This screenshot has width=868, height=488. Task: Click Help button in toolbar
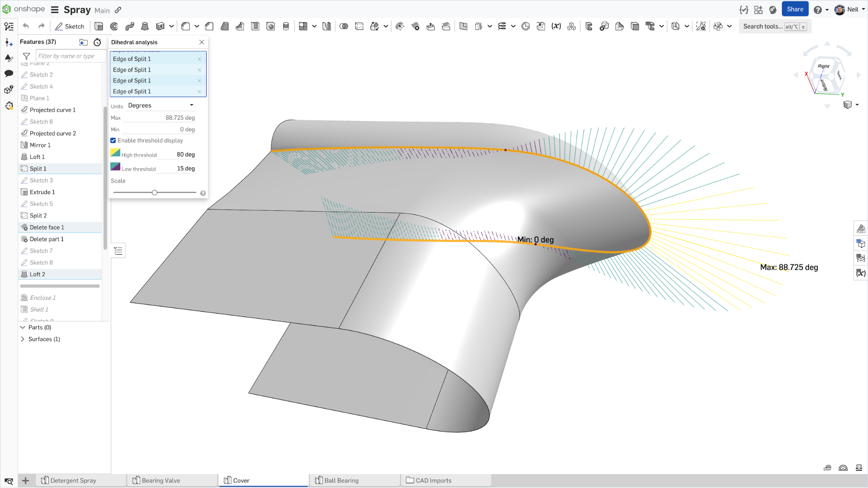pos(818,9)
